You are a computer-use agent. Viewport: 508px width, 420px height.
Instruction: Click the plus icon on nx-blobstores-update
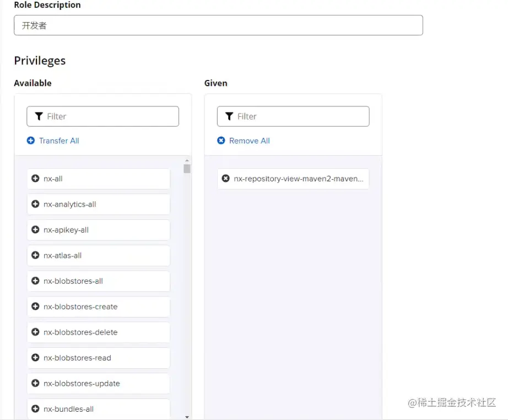tap(35, 384)
